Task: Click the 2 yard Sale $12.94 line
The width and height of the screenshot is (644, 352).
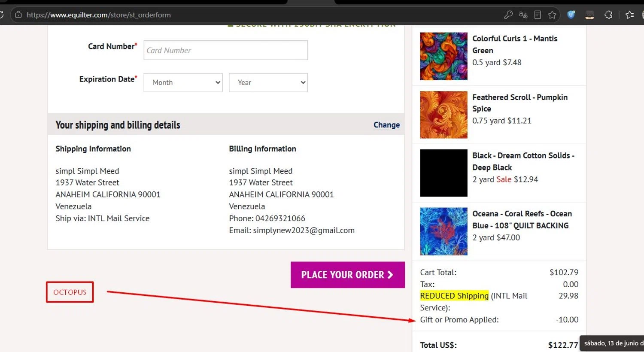Action: tap(505, 179)
